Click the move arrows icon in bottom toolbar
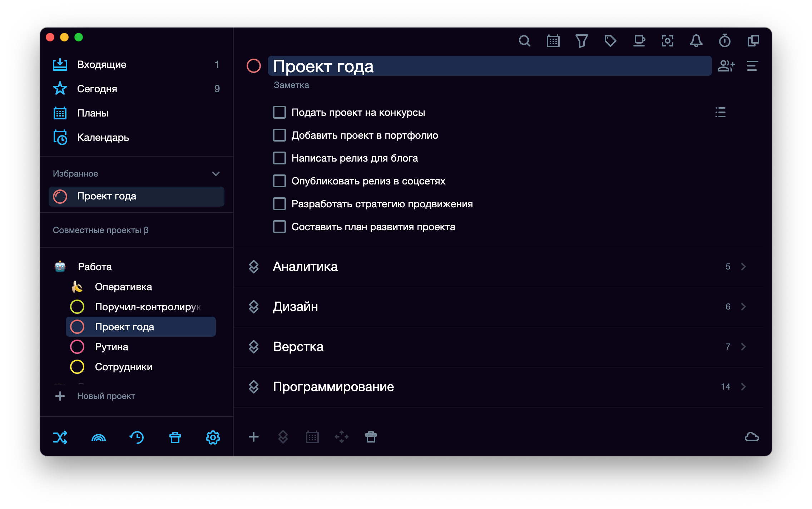 [x=342, y=437]
